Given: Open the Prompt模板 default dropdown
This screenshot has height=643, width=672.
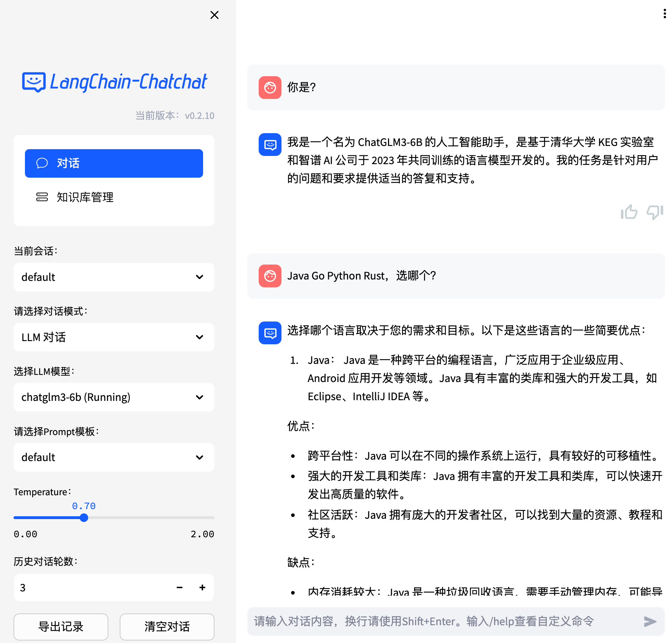Looking at the screenshot, I should (x=114, y=458).
